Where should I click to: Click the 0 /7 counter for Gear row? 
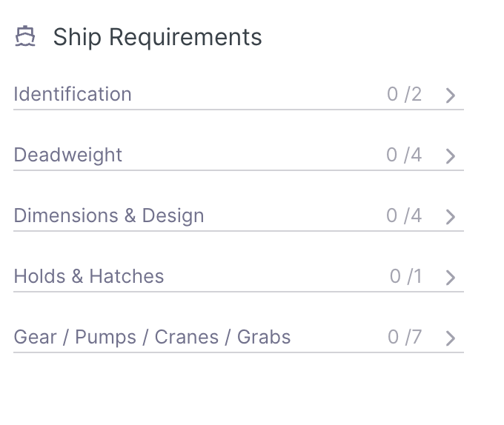click(404, 337)
